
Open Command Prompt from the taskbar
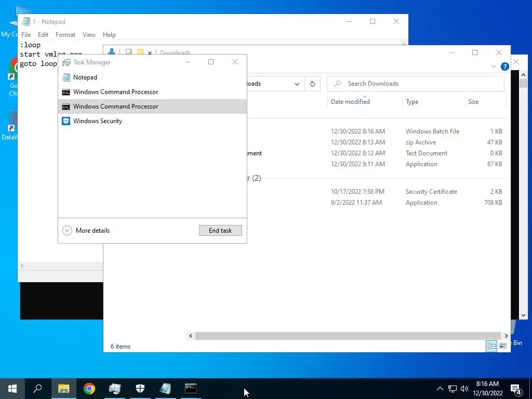(191, 389)
